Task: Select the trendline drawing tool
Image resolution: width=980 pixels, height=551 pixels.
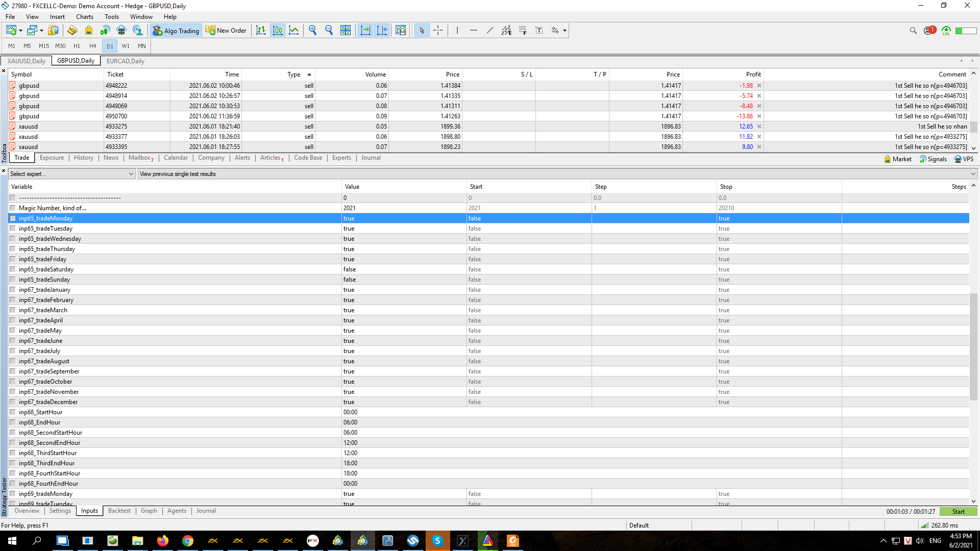Action: (490, 31)
